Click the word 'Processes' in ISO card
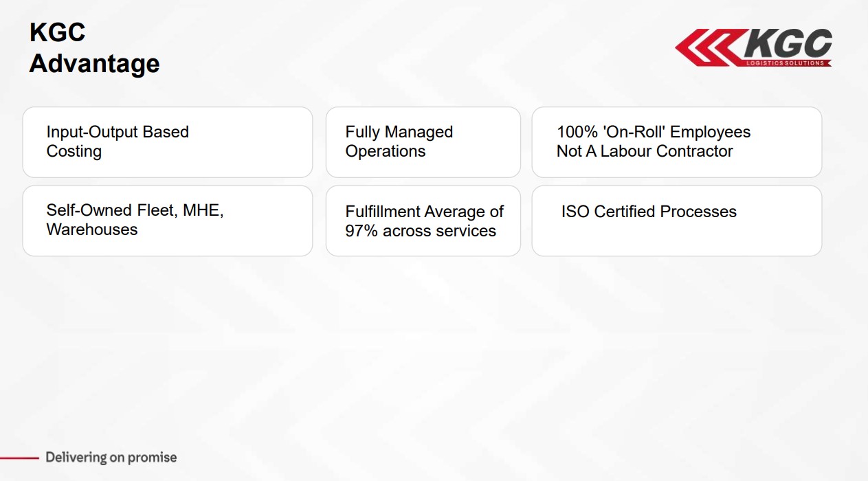The width and height of the screenshot is (868, 481). point(698,212)
